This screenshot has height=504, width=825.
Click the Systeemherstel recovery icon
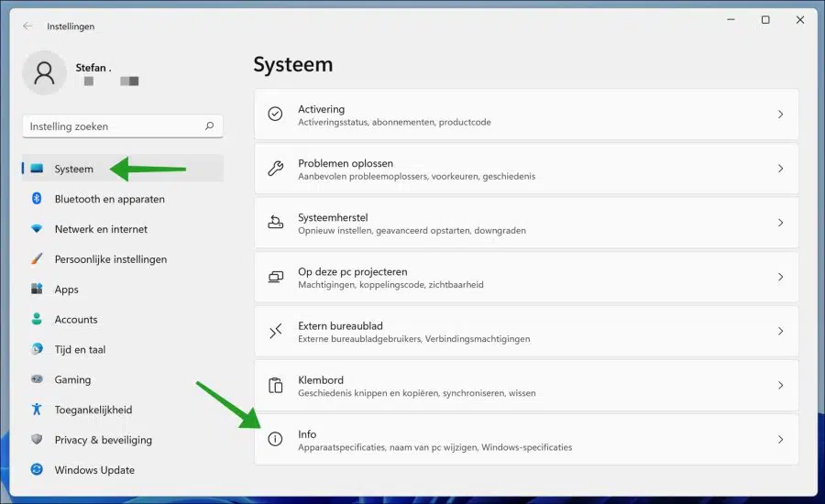(275, 222)
